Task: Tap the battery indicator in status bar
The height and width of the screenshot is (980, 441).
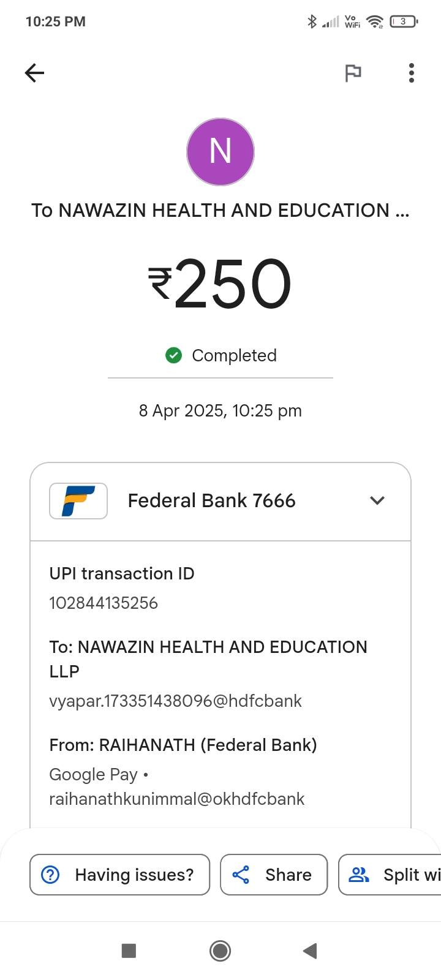Action: click(403, 22)
